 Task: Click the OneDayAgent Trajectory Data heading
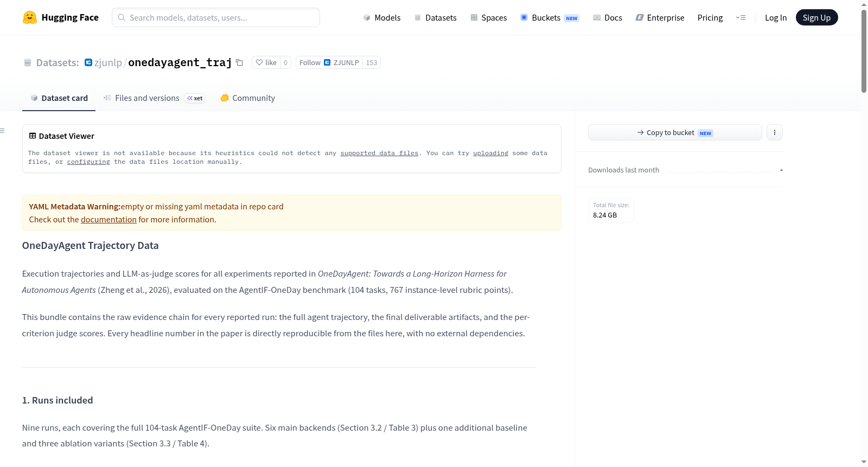(x=90, y=246)
